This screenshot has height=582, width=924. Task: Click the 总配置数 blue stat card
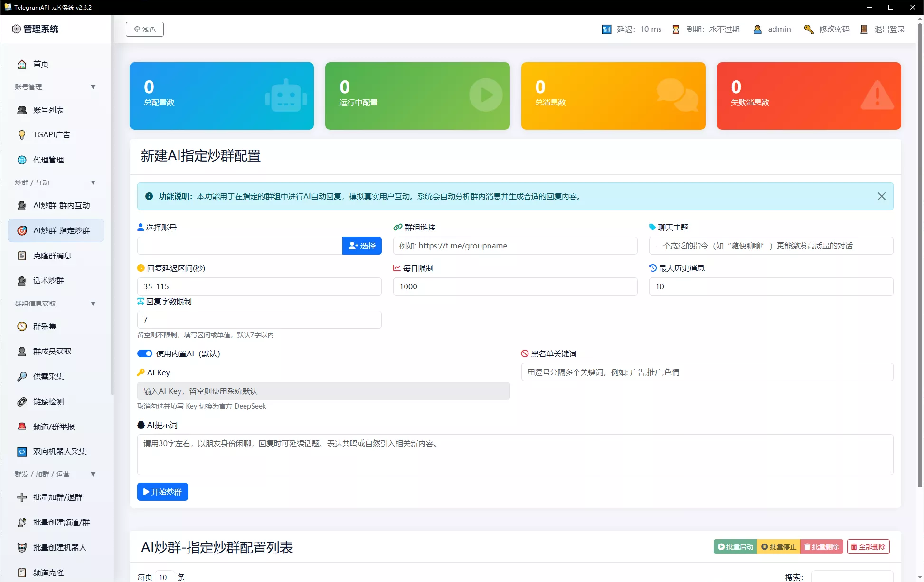pos(222,96)
